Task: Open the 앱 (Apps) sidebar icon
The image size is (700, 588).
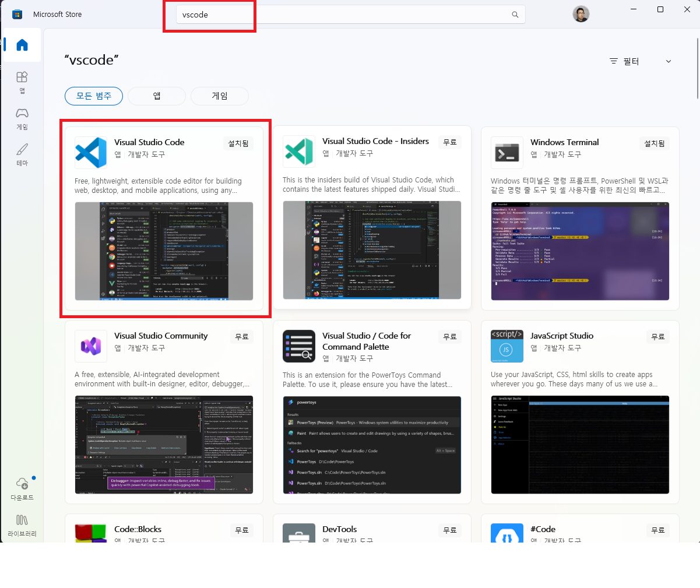Action: coord(22,82)
